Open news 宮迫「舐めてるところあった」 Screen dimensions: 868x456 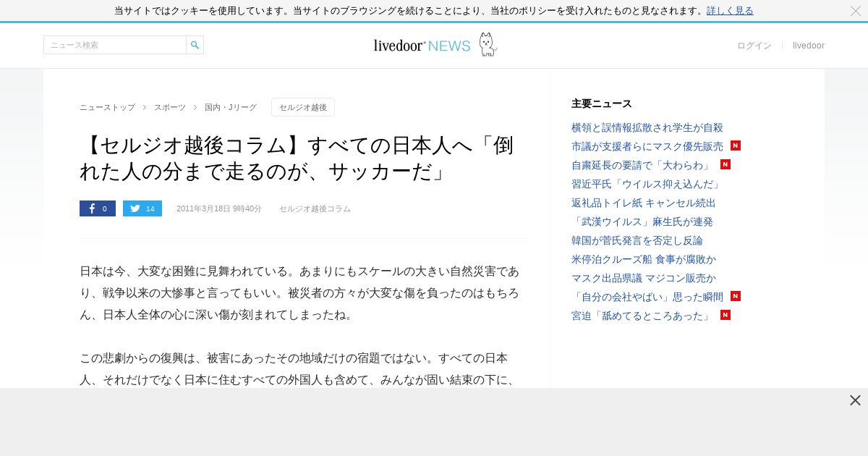642,316
